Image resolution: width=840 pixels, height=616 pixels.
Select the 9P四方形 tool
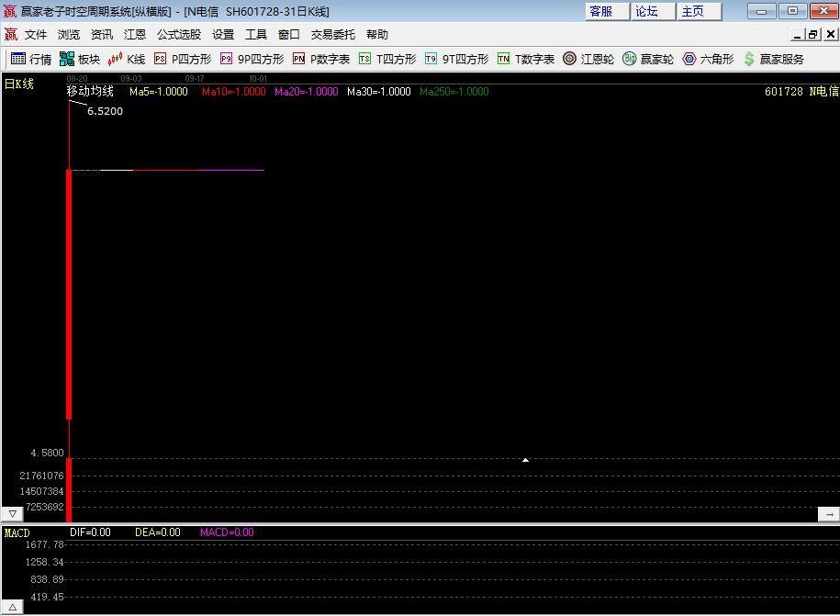point(252,59)
